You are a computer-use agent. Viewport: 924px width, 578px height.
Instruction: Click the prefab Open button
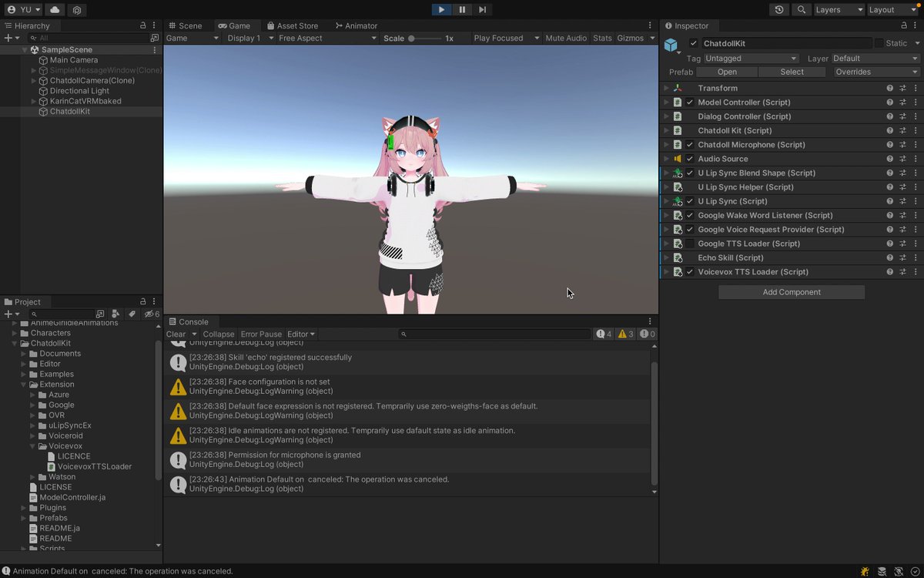click(727, 72)
